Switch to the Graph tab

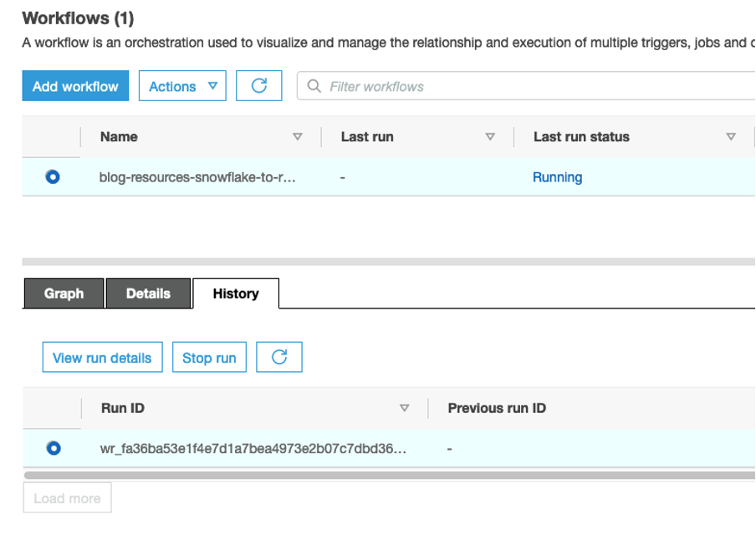[x=64, y=293]
